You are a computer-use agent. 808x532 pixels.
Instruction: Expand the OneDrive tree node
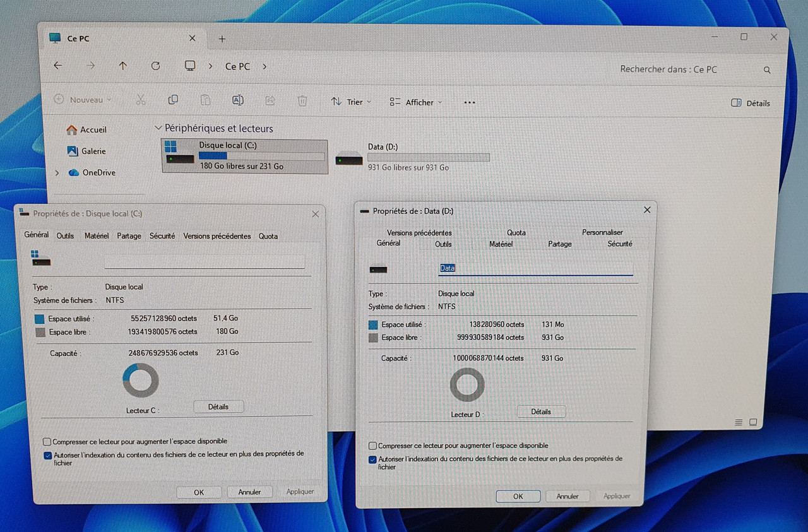(x=57, y=172)
